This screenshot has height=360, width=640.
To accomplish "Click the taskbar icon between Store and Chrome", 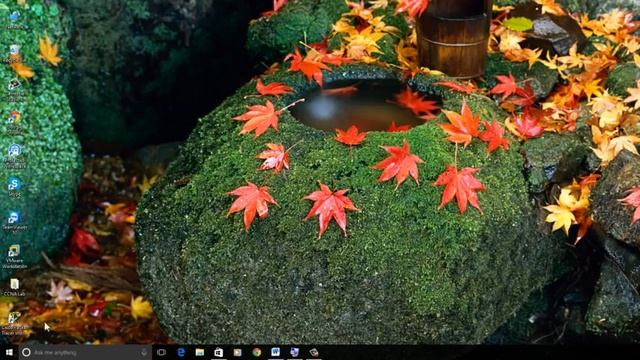I will pyautogui.click(x=237, y=352).
